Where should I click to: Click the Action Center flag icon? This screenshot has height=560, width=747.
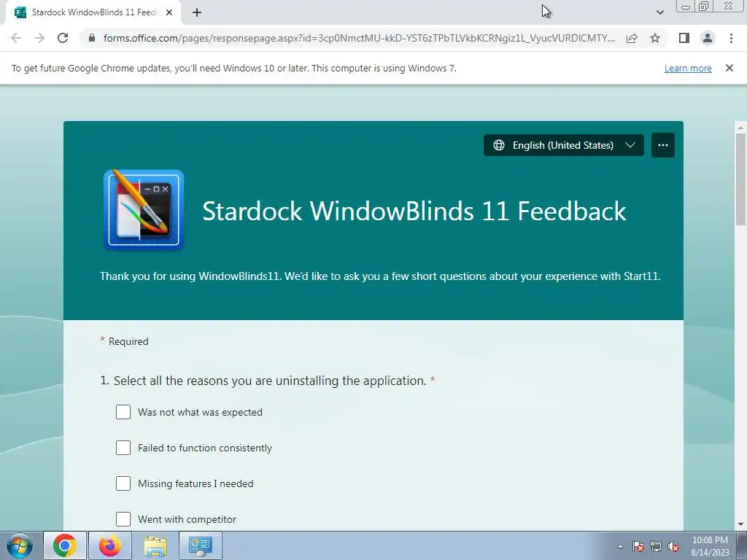[638, 546]
